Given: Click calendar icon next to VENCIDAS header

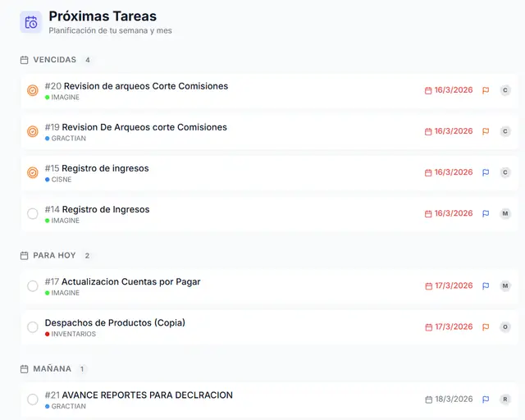Looking at the screenshot, I should [x=24, y=60].
